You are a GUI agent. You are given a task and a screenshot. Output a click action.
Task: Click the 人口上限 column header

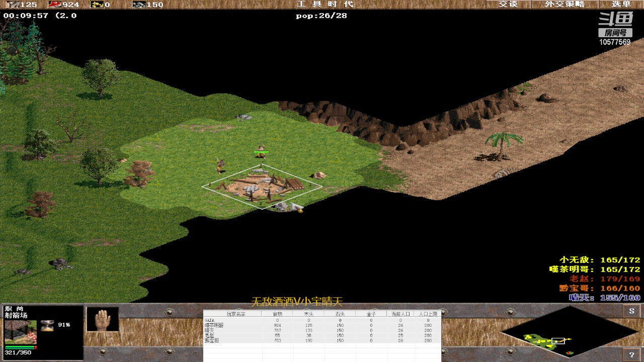(428, 314)
